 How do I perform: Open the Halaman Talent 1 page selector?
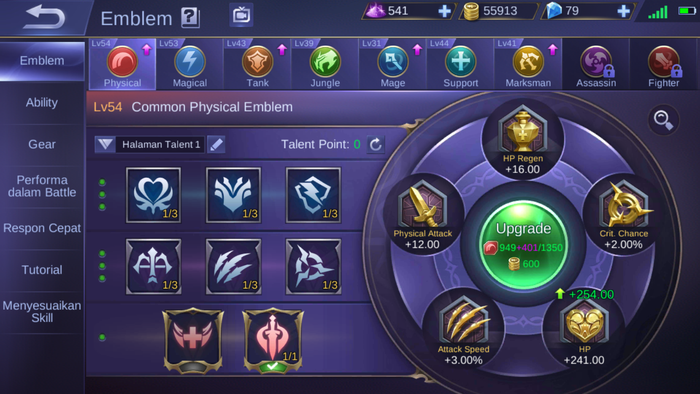tap(161, 144)
